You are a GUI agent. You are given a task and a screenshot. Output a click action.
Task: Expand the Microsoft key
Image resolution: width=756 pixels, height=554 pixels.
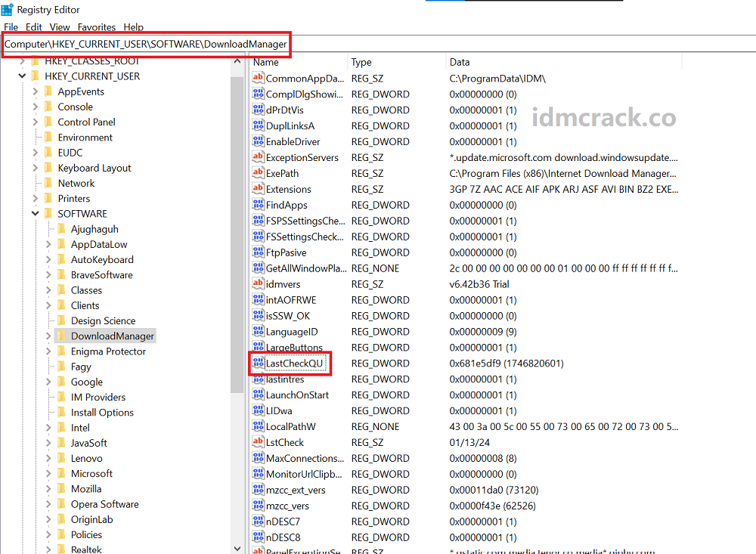[x=48, y=473]
